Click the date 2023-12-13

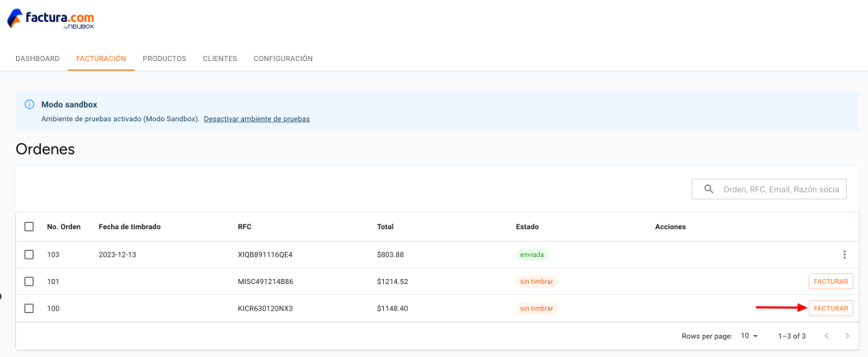(x=117, y=254)
